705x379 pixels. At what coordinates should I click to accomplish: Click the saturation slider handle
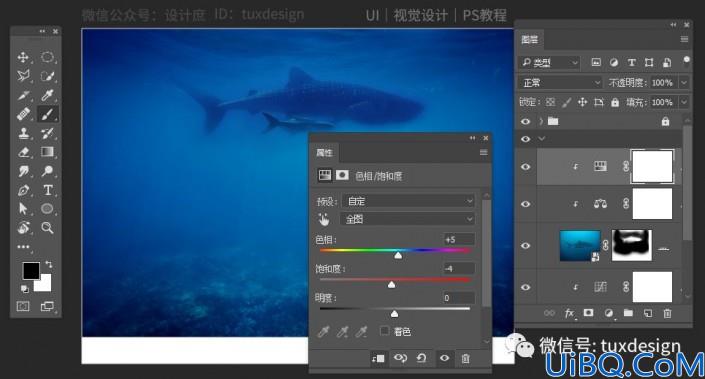pos(392,285)
